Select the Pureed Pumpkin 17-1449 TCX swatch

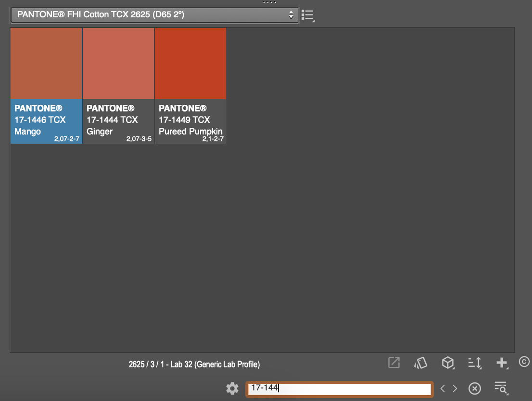190,63
